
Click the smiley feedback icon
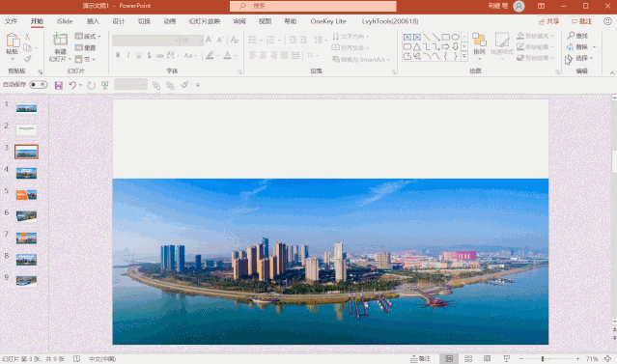(608, 21)
